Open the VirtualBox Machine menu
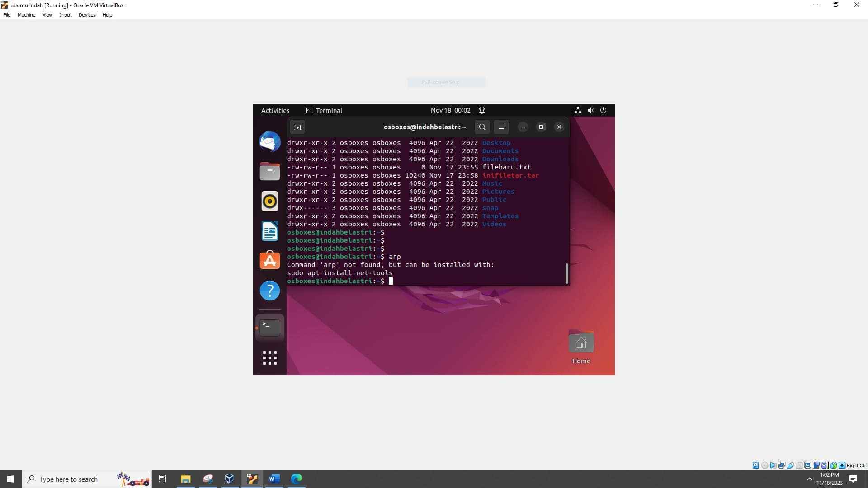 (x=26, y=15)
